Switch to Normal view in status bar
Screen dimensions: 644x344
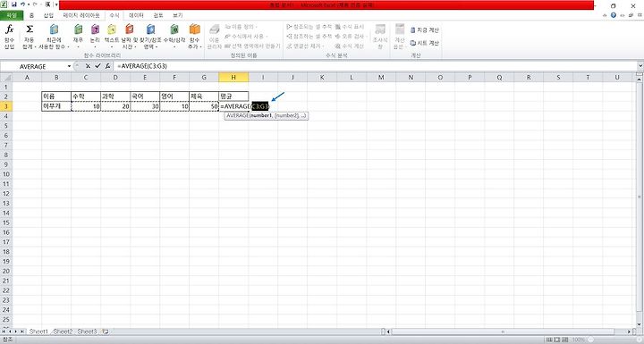549,340
